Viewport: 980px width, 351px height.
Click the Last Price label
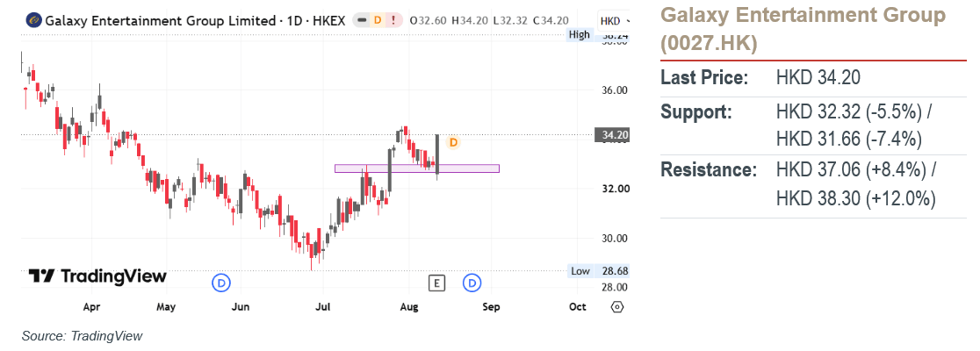pyautogui.click(x=704, y=78)
